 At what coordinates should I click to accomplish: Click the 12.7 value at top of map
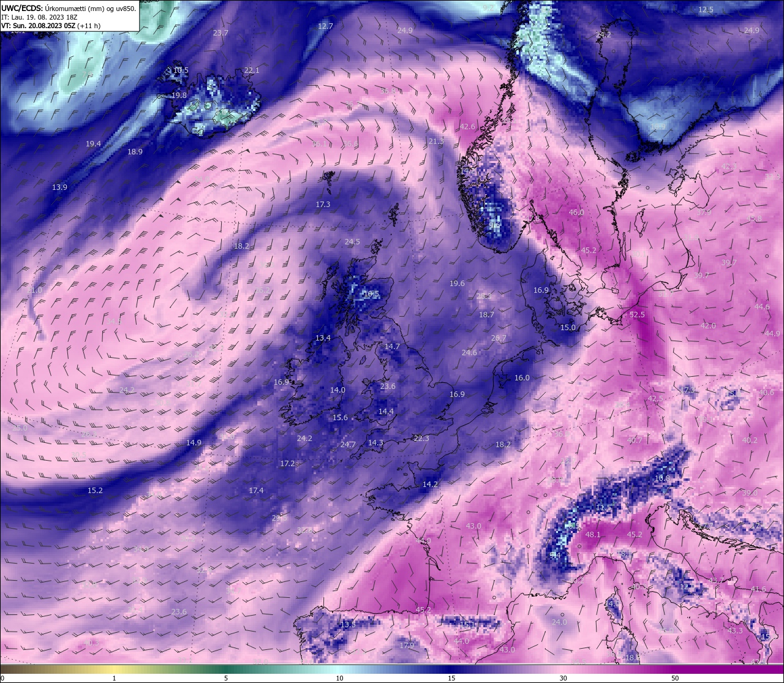(x=325, y=26)
